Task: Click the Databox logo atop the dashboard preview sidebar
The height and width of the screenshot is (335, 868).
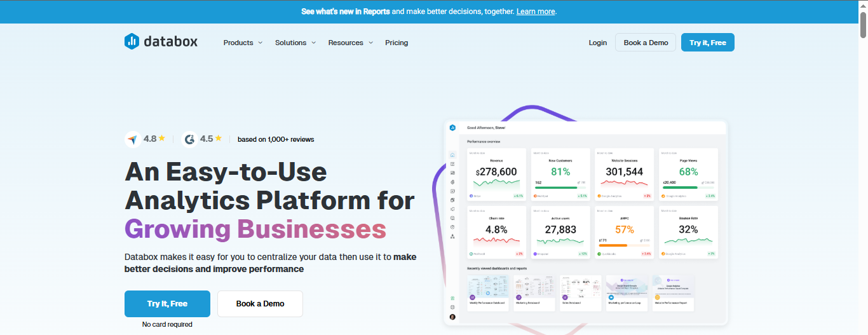Action: click(x=452, y=128)
